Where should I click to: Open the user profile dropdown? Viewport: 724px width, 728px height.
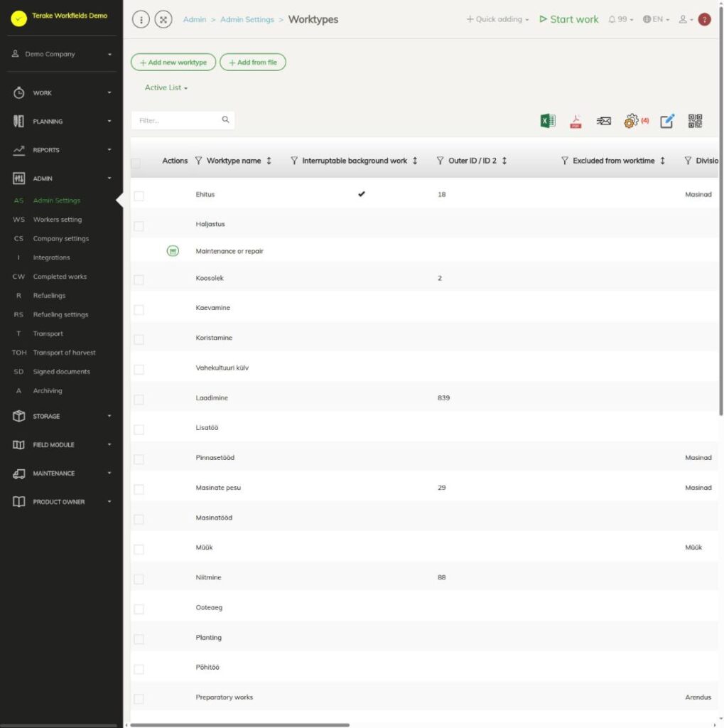(x=686, y=19)
